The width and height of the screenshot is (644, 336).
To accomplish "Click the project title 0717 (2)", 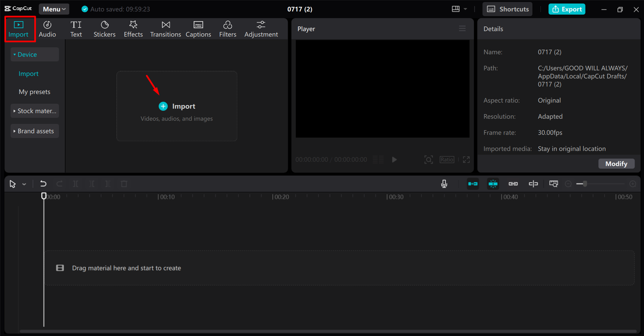I will pos(300,9).
